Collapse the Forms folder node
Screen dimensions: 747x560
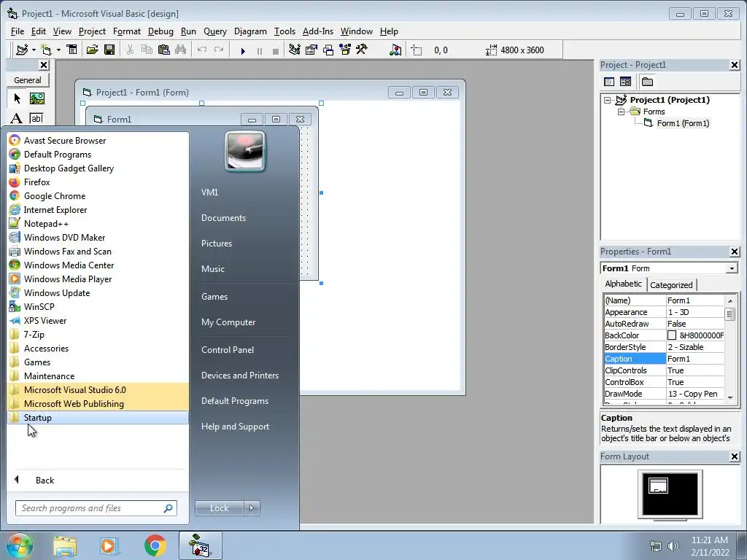pos(621,112)
